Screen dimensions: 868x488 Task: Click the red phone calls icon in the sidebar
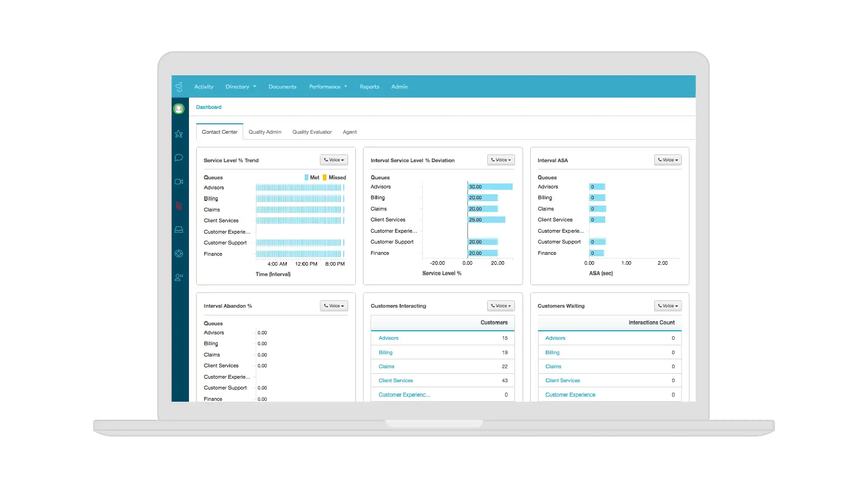click(179, 206)
